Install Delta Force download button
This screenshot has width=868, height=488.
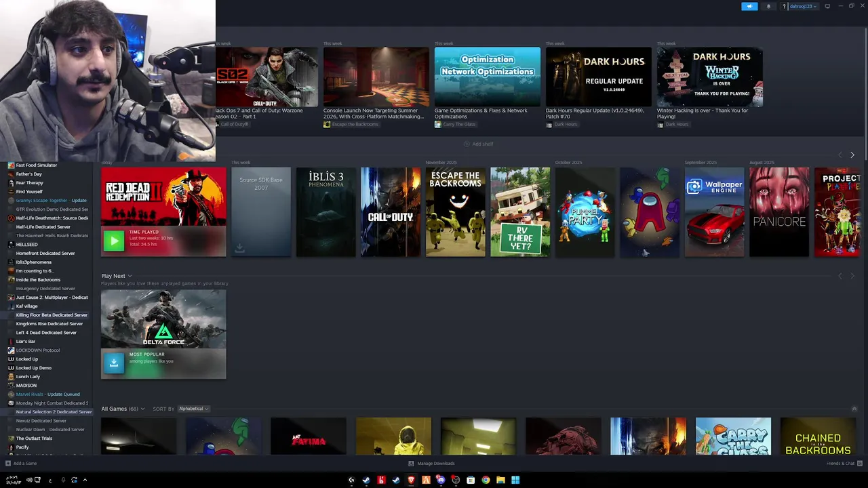pyautogui.click(x=114, y=363)
